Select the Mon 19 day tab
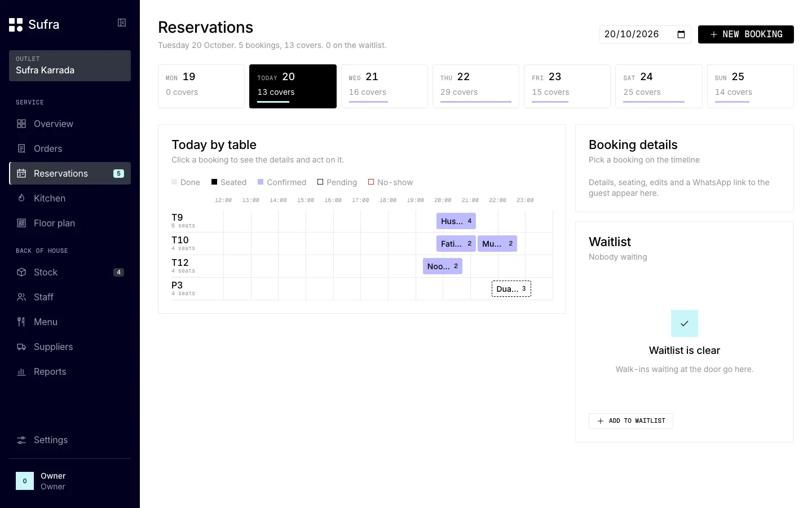The width and height of the screenshot is (812, 508). pos(201,86)
